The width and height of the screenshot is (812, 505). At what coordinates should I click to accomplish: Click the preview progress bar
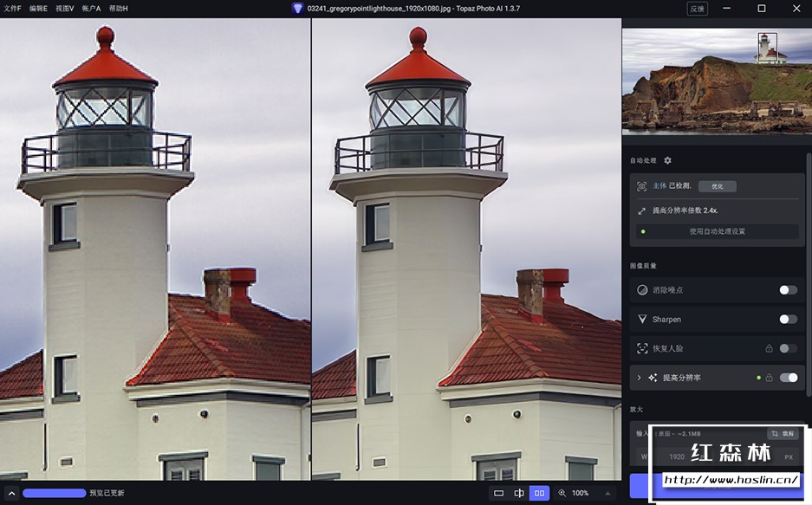tap(54, 493)
